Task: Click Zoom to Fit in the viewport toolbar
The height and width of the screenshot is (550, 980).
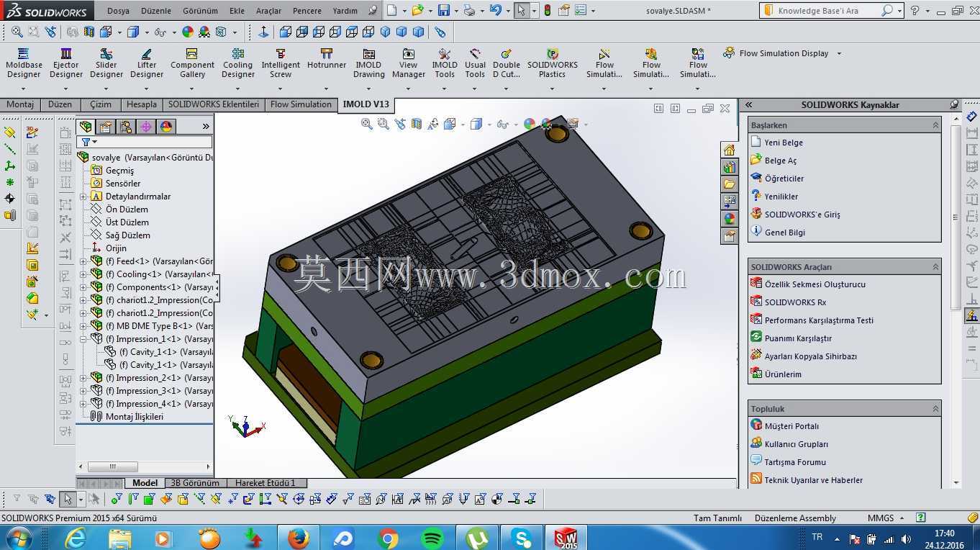Action: [367, 124]
